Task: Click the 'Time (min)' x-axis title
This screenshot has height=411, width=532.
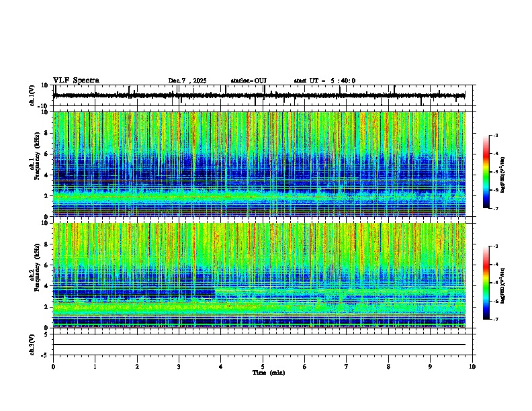Action: click(269, 373)
